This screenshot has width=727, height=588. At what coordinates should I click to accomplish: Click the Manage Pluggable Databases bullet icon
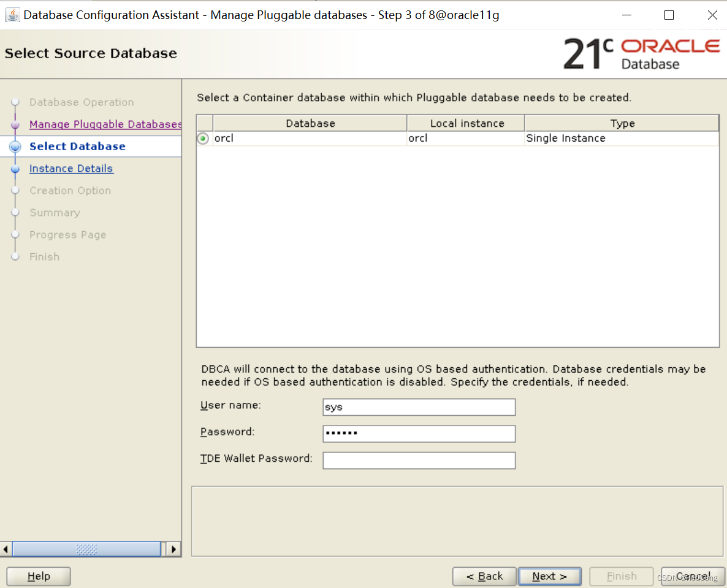[15, 124]
